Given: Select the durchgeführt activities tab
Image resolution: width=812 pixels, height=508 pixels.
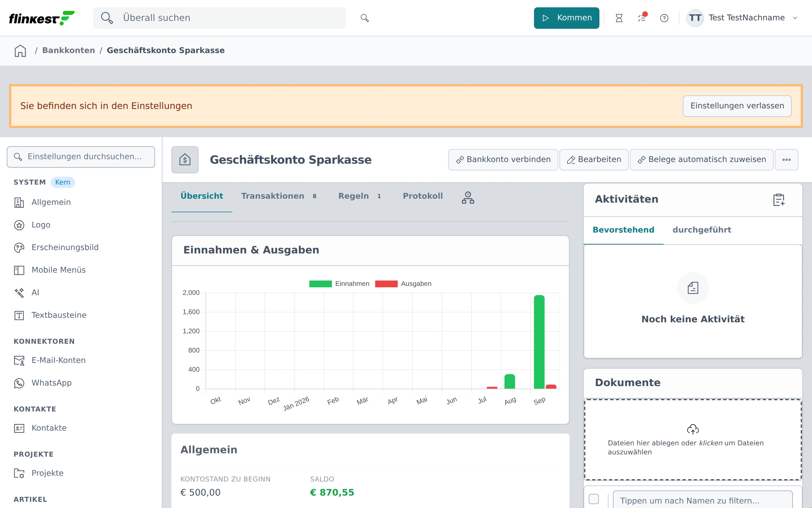Looking at the screenshot, I should tap(701, 230).
